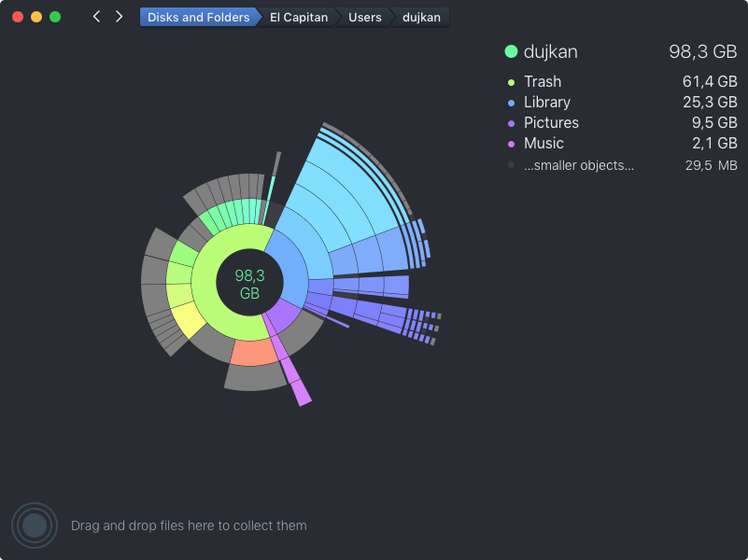Open the Pictures entry in the list
Screen dimensions: 748x560
pos(551,123)
